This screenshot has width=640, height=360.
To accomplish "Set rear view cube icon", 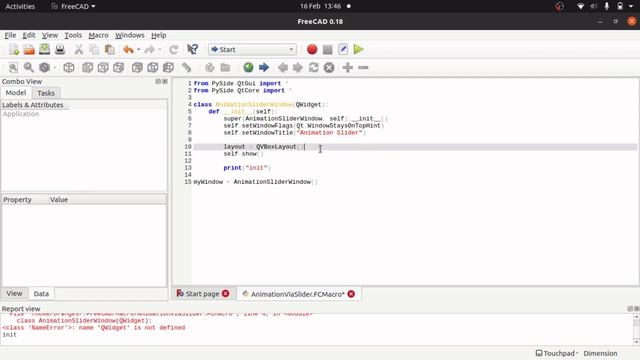I will [x=137, y=67].
